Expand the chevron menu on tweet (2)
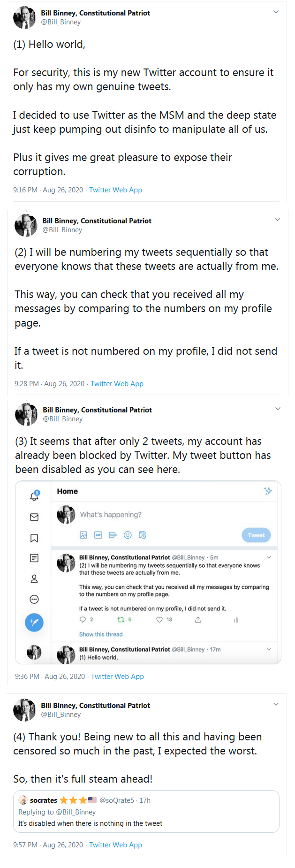Viewport: 295px width, 868px height. tap(277, 220)
